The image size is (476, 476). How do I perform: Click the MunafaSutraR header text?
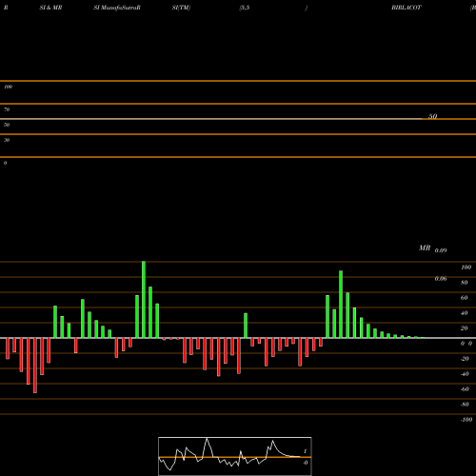point(121,8)
